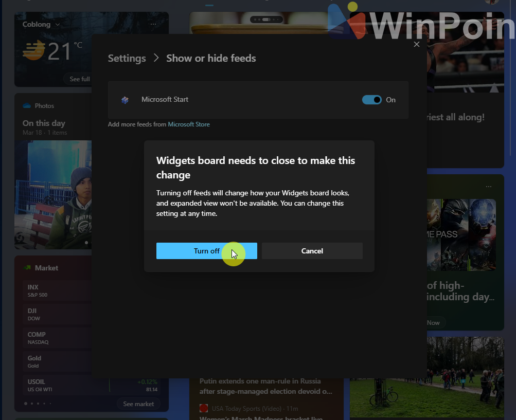Click the Market widget arrow icon
The height and width of the screenshot is (420, 516).
(28, 268)
